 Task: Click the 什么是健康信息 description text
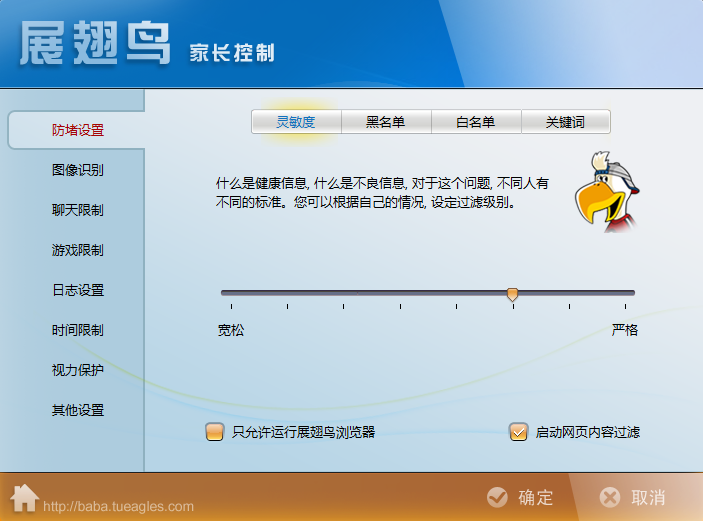[x=382, y=192]
